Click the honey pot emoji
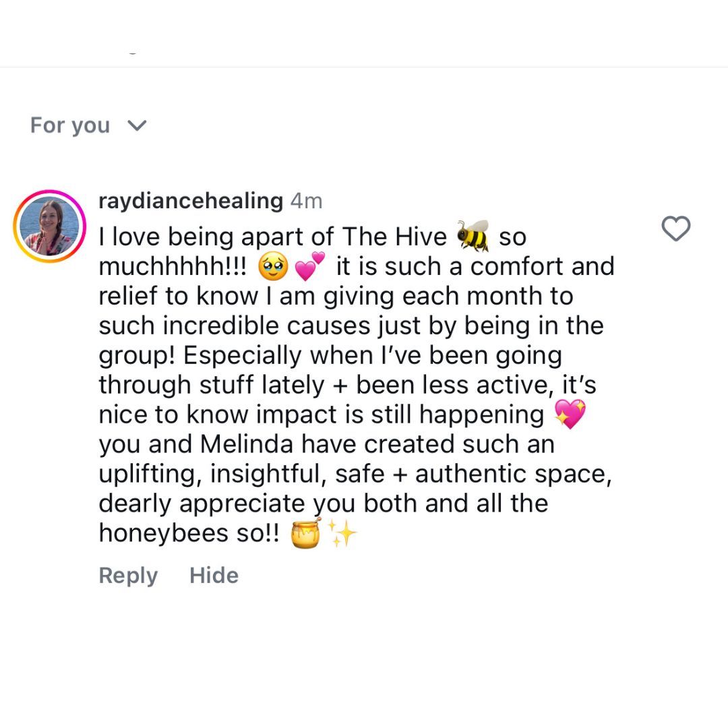This screenshot has width=728, height=728. click(307, 533)
